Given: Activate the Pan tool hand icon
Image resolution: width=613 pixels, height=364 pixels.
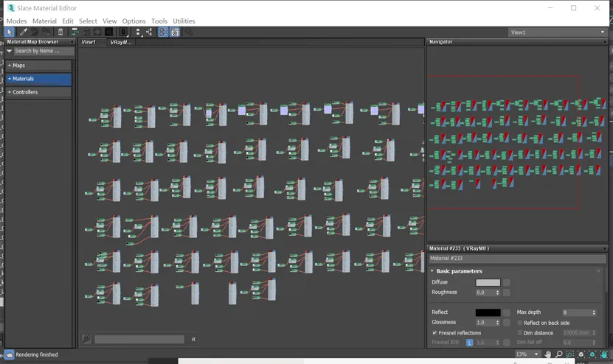Looking at the screenshot, I should click(x=547, y=354).
